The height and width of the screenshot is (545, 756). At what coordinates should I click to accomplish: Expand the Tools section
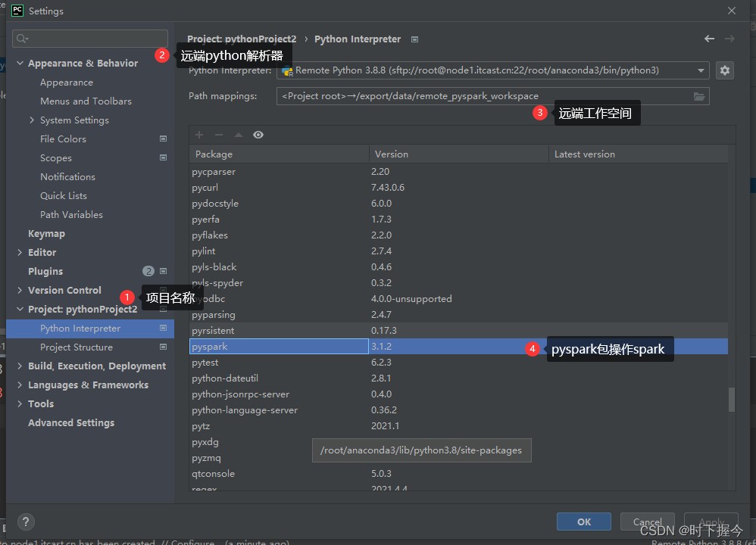20,403
